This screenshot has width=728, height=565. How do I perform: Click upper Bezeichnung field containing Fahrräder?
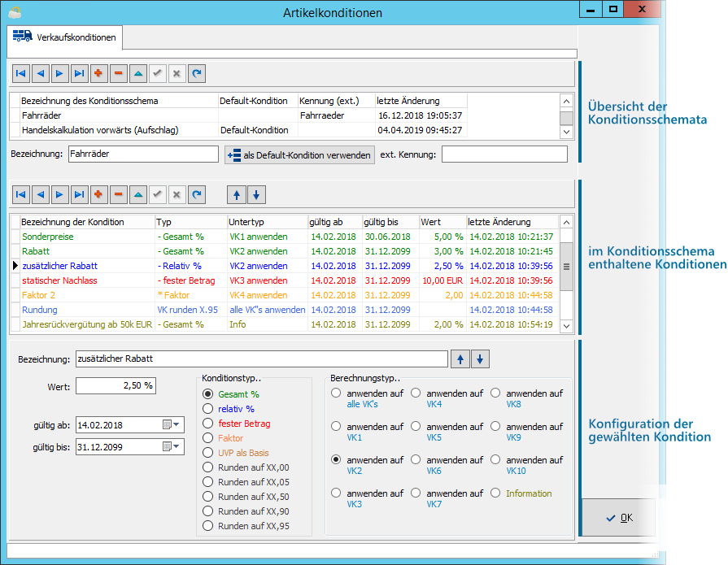143,154
